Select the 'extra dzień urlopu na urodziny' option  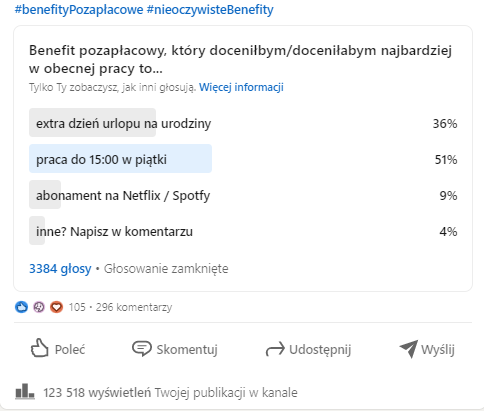point(243,123)
